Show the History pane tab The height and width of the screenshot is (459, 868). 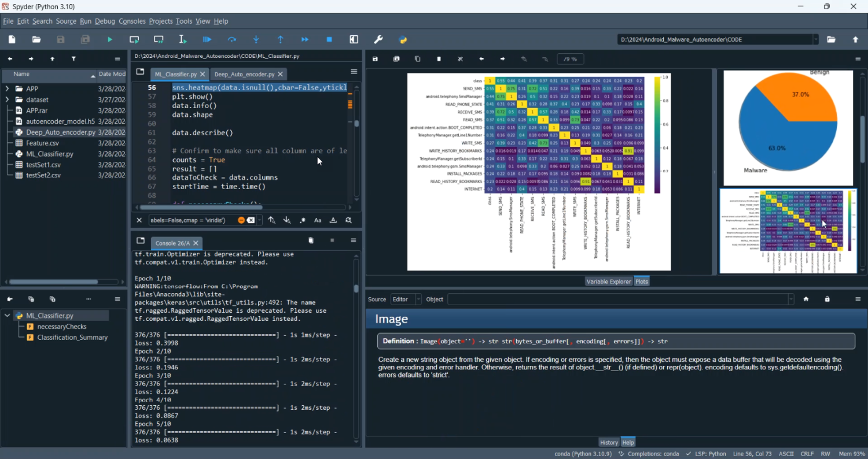click(608, 442)
